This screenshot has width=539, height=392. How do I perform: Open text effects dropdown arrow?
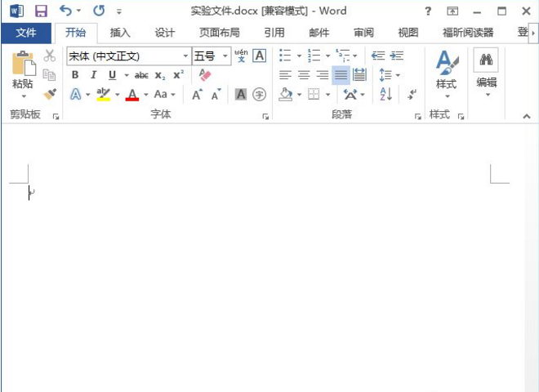pyautogui.click(x=87, y=94)
